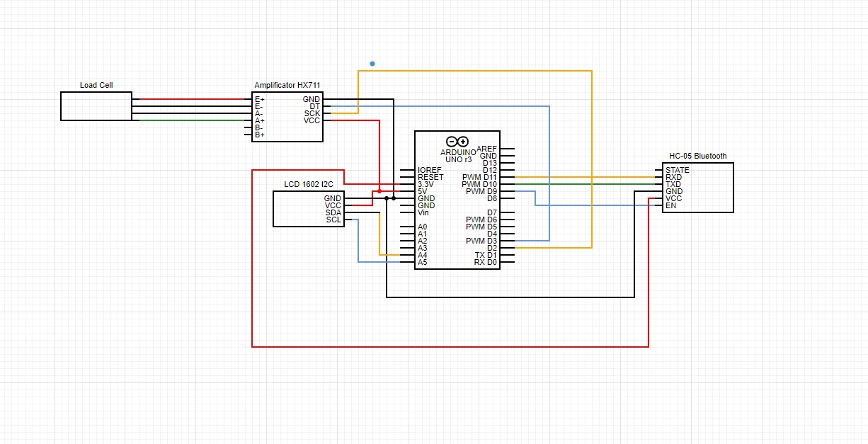This screenshot has height=444, width=868.
Task: Select the D2 pin on the Arduino
Action: point(492,248)
